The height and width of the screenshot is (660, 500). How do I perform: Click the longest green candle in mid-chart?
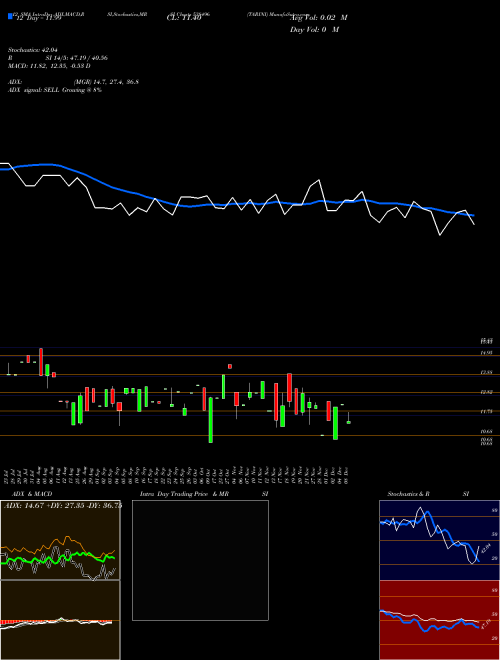211,420
